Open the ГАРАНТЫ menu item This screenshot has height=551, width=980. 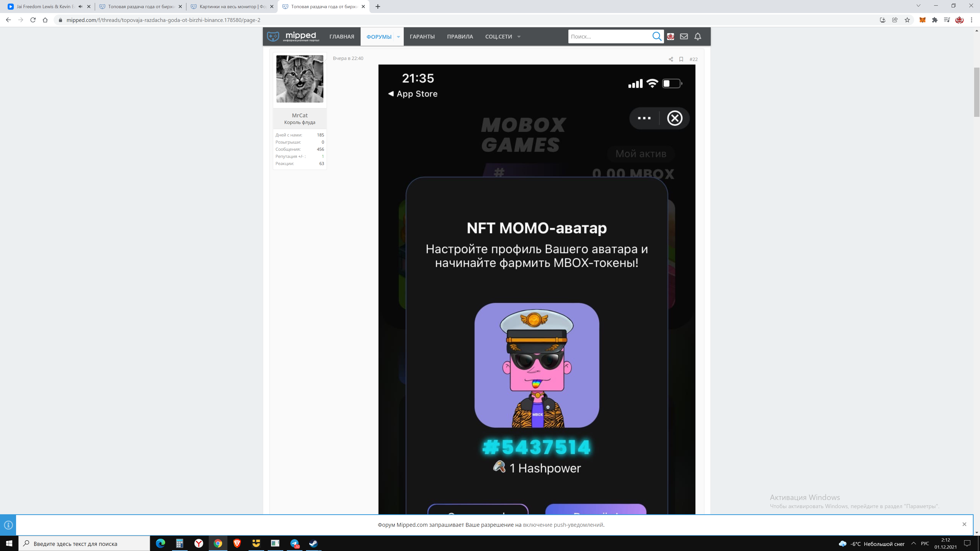click(422, 36)
